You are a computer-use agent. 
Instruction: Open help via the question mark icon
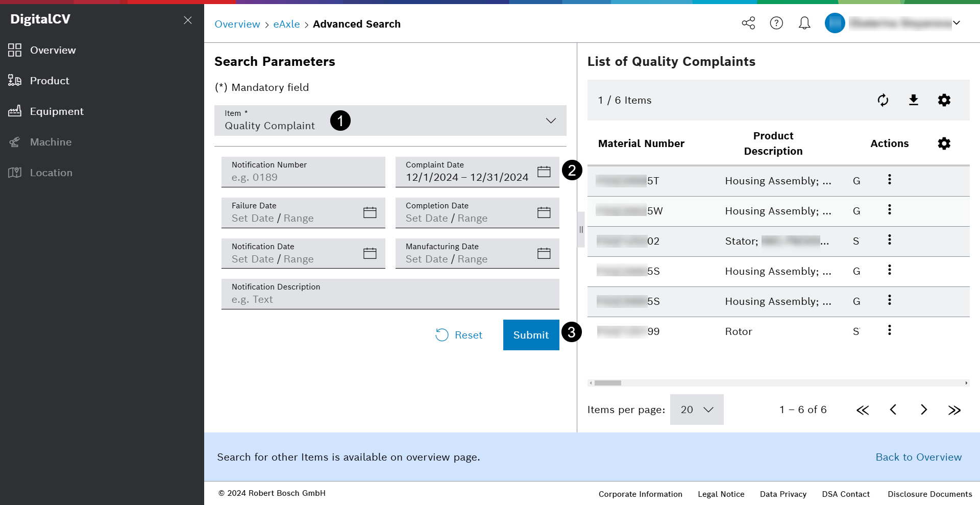tap(776, 23)
